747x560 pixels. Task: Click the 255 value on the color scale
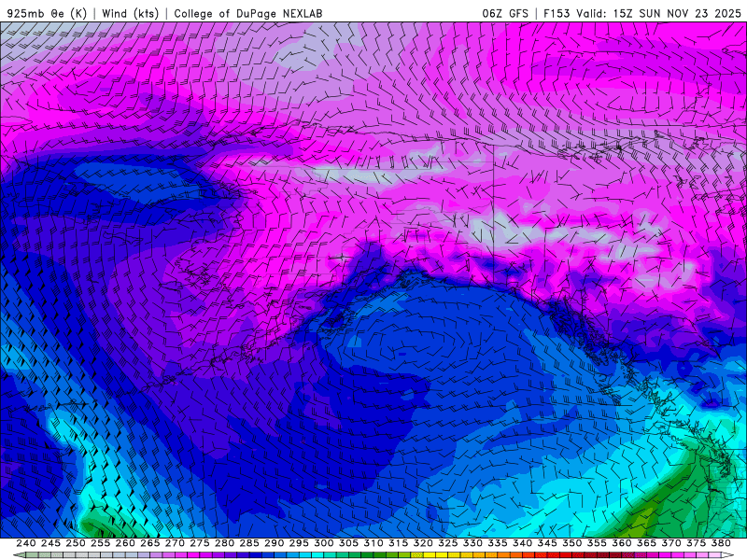(x=100, y=543)
